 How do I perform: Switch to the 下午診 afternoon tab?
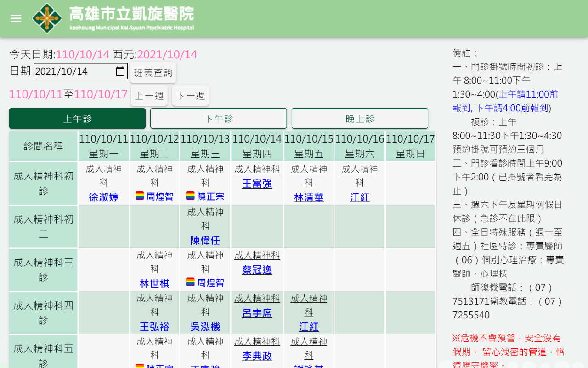[219, 119]
